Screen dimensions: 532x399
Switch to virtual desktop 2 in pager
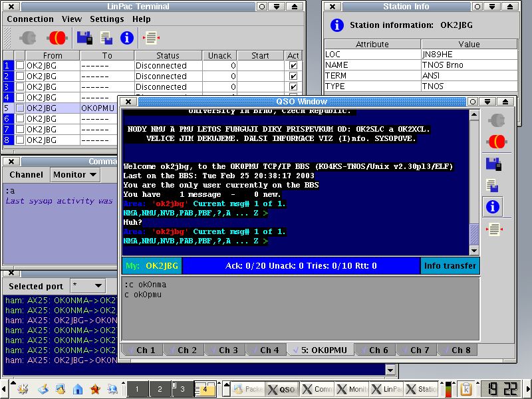tap(160, 389)
